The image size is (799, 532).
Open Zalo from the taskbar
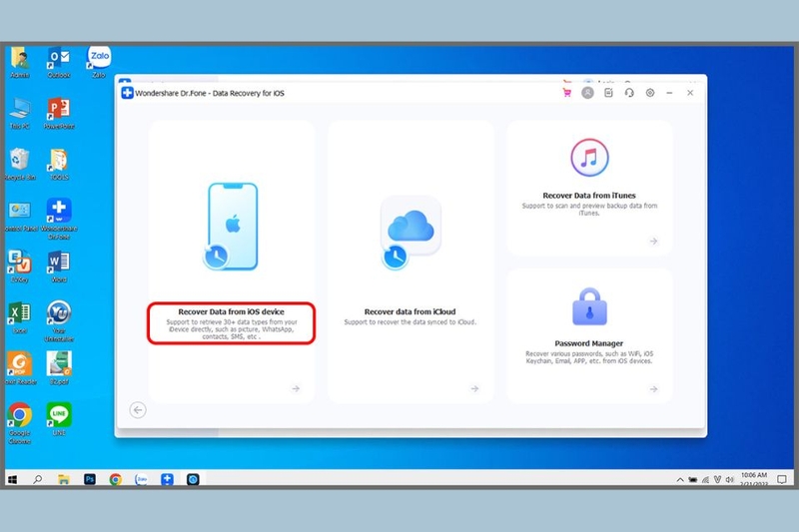[141, 479]
